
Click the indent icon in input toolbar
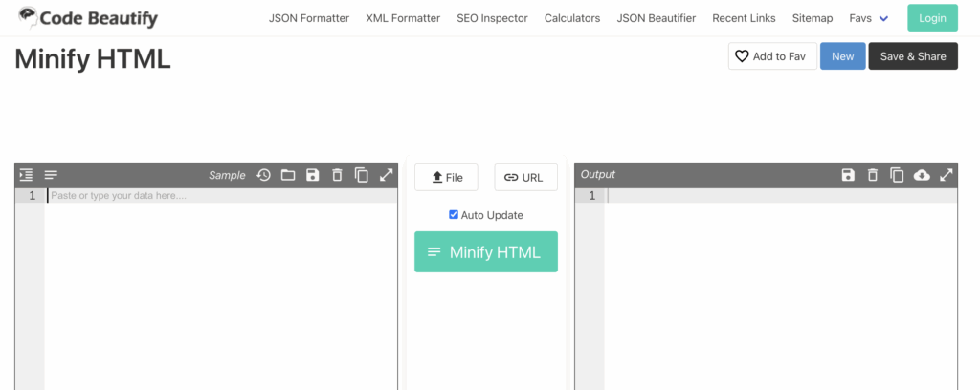click(26, 175)
